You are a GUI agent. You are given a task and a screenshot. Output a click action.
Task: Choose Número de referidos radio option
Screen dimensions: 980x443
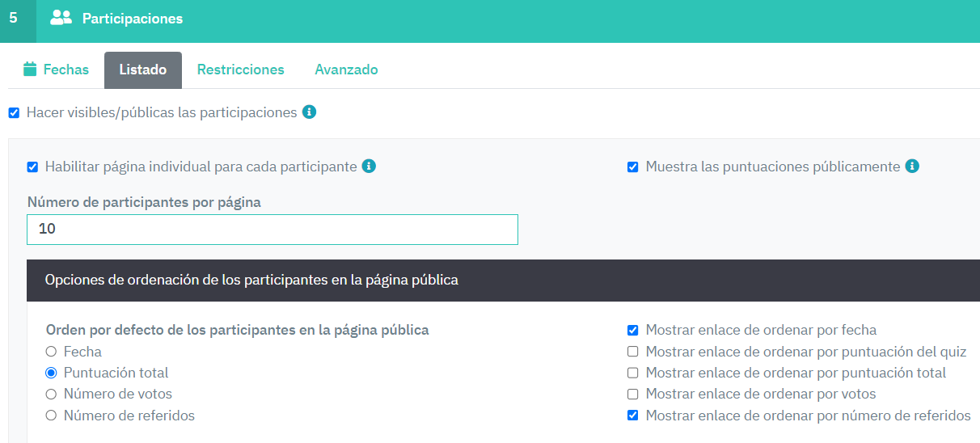(51, 416)
